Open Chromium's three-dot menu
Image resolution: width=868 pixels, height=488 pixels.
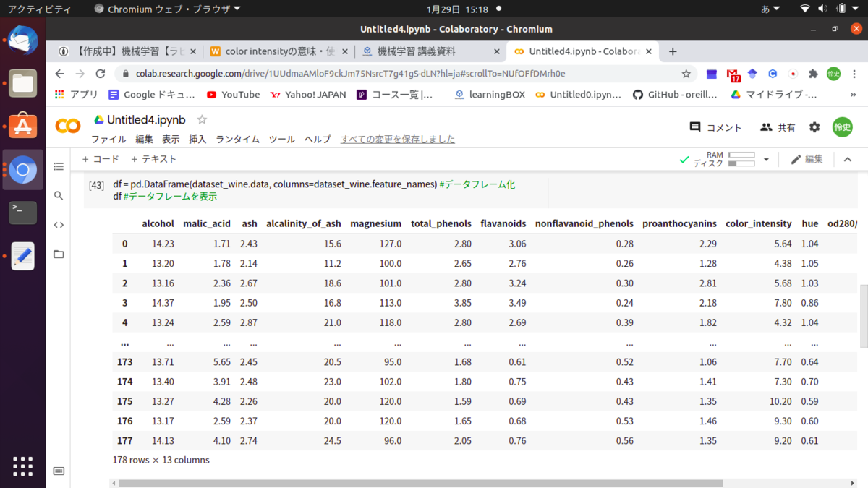(854, 74)
